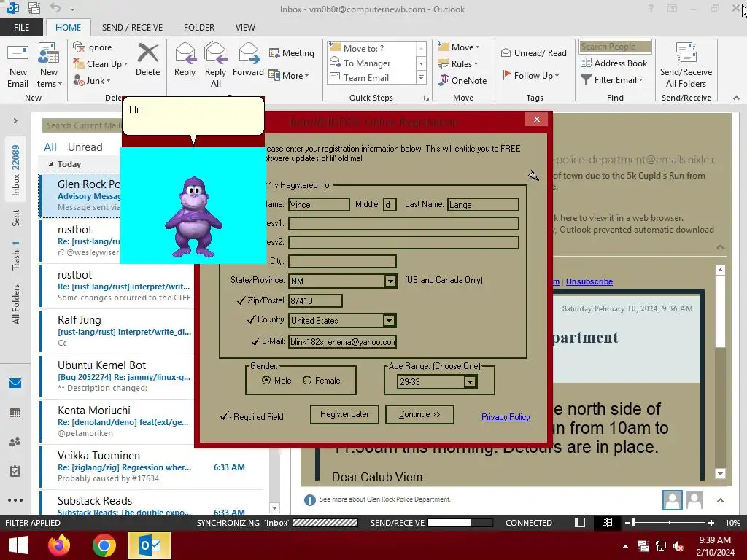
Task: Open Ubuntu Kernel Bot email
Action: click(x=117, y=376)
